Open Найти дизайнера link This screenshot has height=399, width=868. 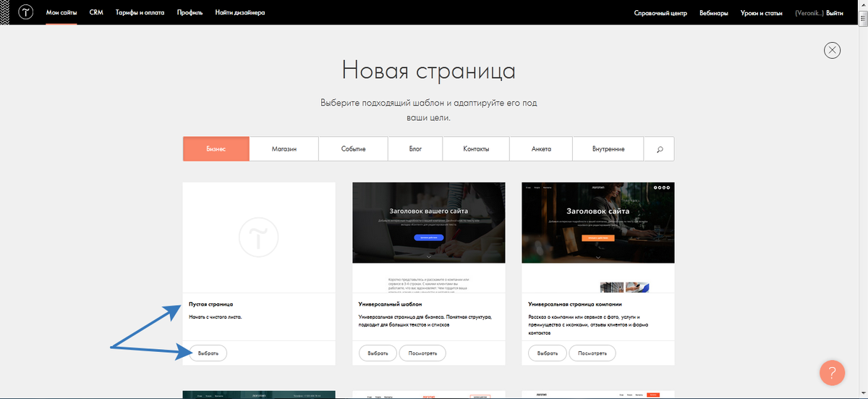(240, 13)
